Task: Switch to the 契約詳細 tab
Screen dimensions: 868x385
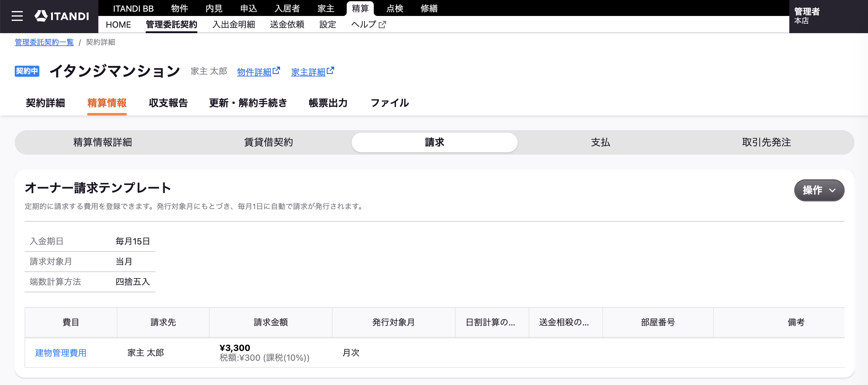Action: coord(45,103)
